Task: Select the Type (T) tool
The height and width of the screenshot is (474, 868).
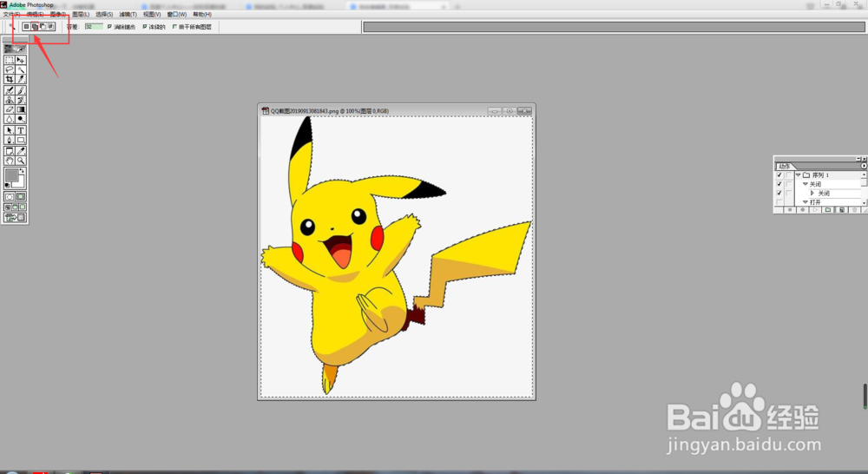Action: (21, 130)
